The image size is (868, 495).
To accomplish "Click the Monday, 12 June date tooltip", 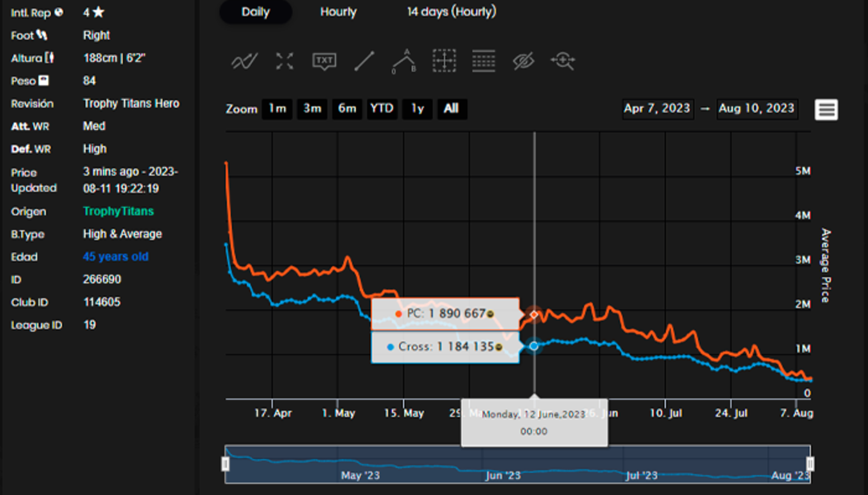I will [x=534, y=423].
